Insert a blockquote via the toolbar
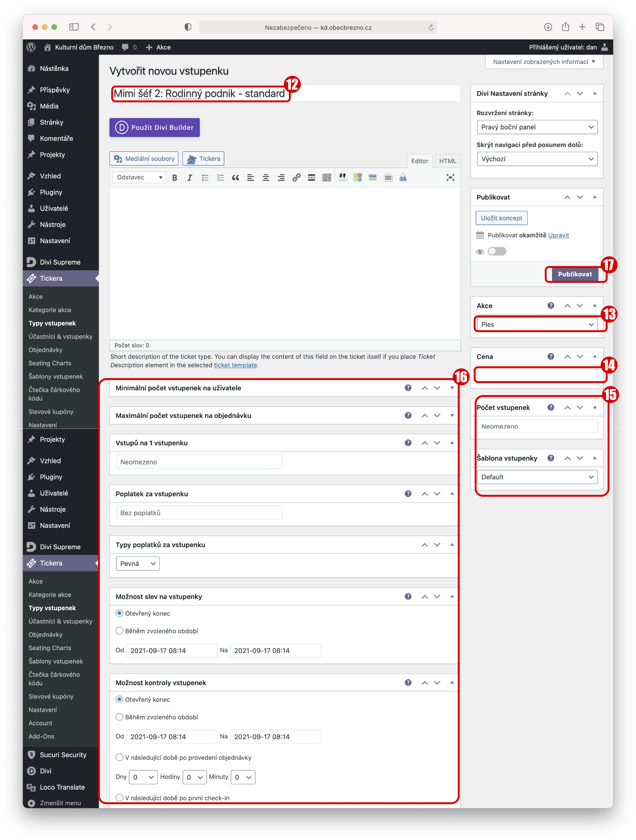This screenshot has height=840, width=636. tap(235, 178)
